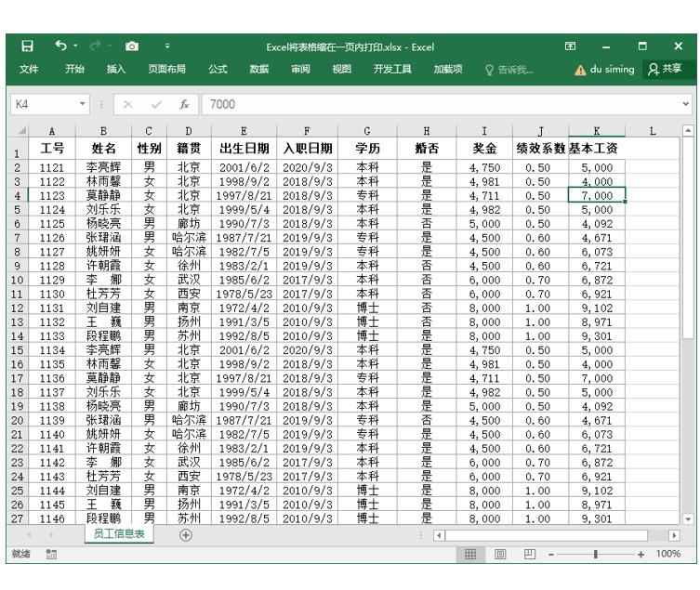The image size is (700, 590).
Task: Switch to Page Layout view icon
Action: 500,555
